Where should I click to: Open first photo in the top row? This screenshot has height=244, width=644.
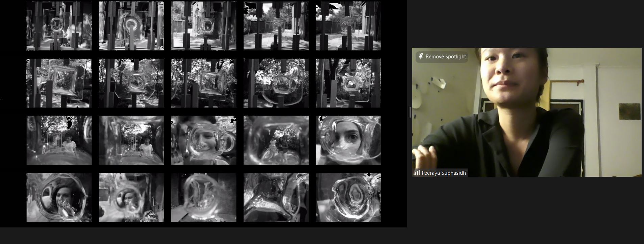pos(59,26)
